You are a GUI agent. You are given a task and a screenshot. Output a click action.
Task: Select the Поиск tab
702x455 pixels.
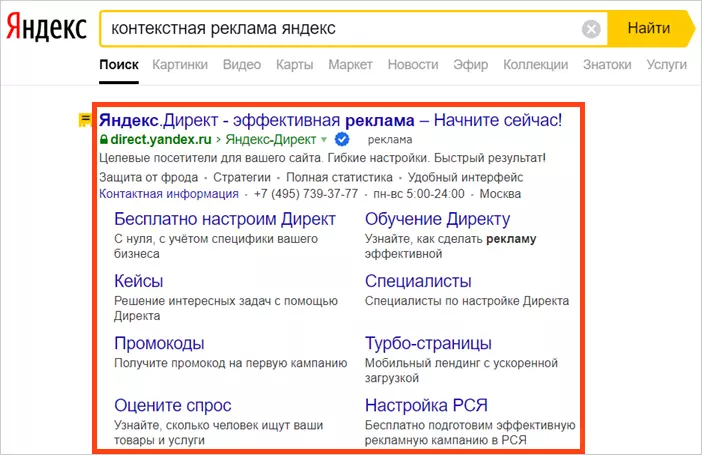pyautogui.click(x=119, y=65)
